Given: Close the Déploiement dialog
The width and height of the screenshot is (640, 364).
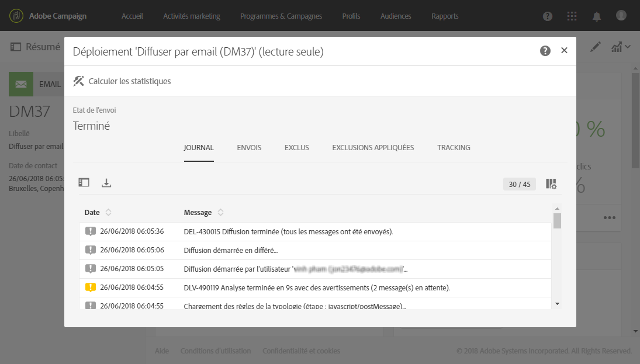Looking at the screenshot, I should click(564, 50).
